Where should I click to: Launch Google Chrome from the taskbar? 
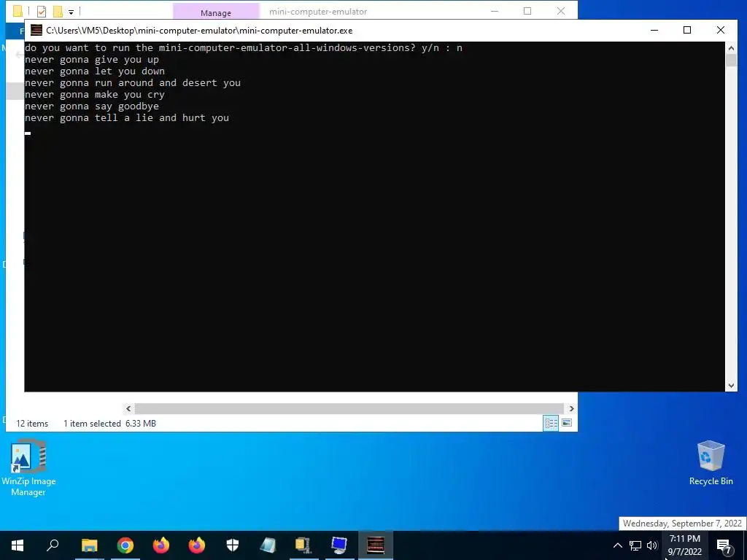pyautogui.click(x=125, y=545)
